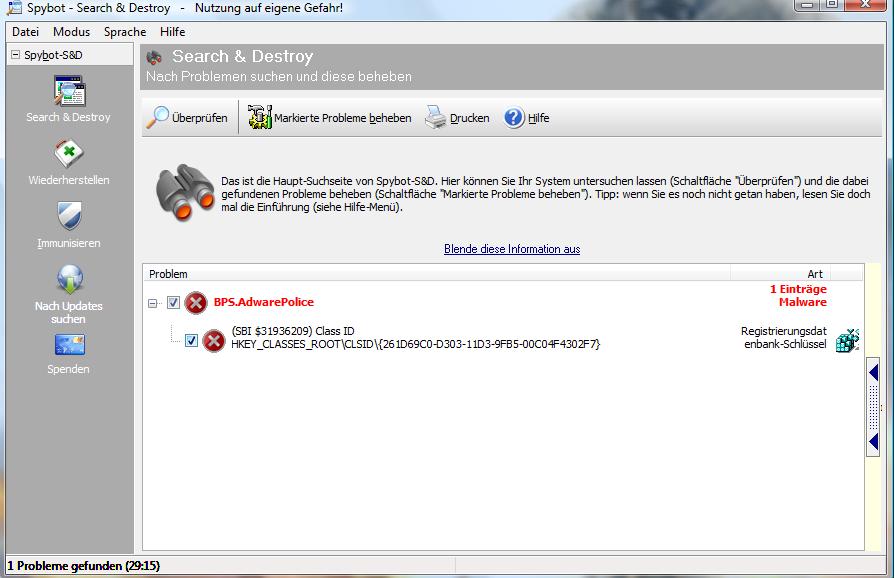This screenshot has height=578, width=895.
Task: Click the 1 Einträge Malware text
Action: coord(799,296)
